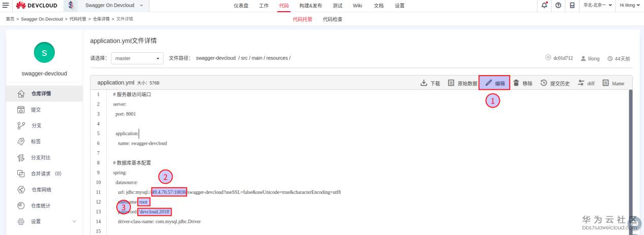Open the 构建&发布 menu
The height and width of the screenshot is (235, 644).
(310, 6)
